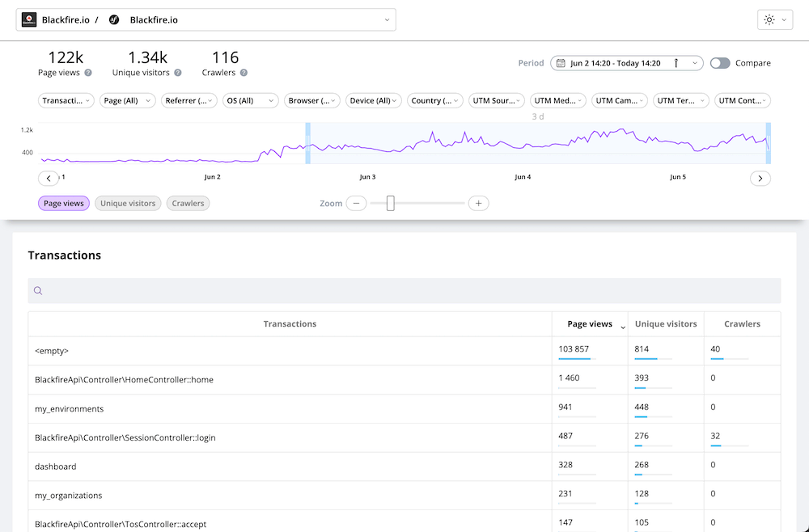Toggle Crawlers chart series
The image size is (809, 532).
click(x=188, y=203)
